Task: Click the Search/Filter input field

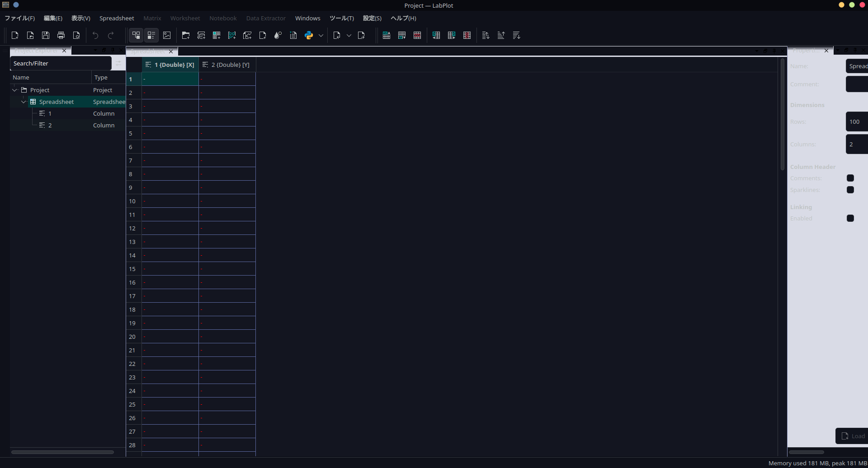Action: [61, 63]
